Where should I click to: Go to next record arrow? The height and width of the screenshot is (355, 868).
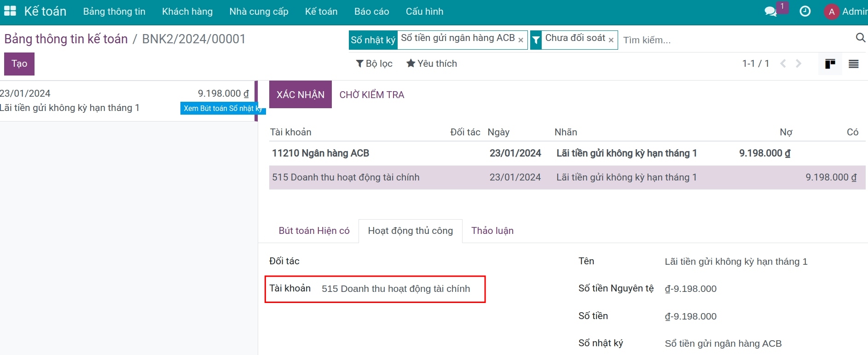click(x=799, y=64)
